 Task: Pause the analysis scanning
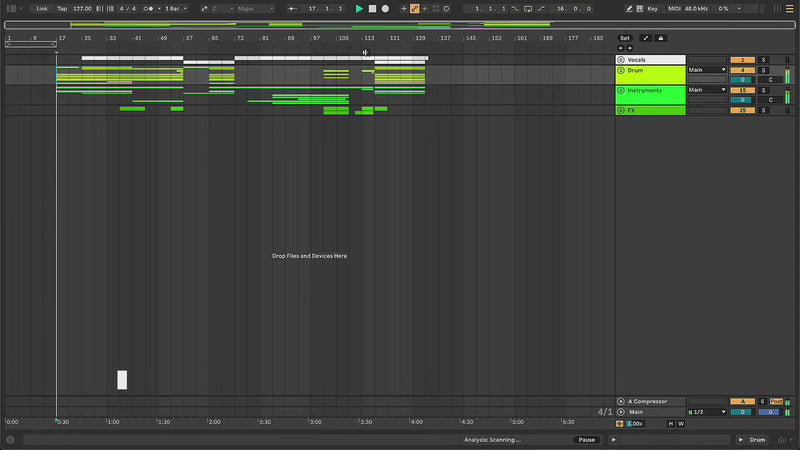tap(587, 440)
